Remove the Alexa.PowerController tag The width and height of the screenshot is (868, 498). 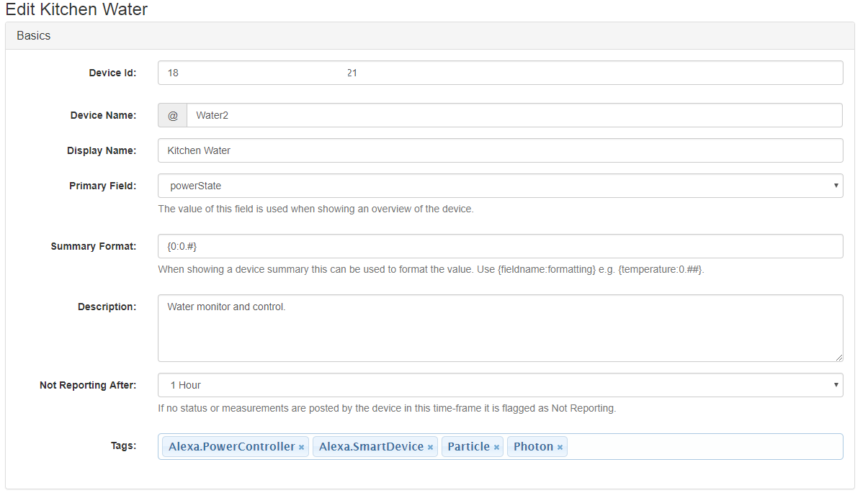tap(301, 446)
